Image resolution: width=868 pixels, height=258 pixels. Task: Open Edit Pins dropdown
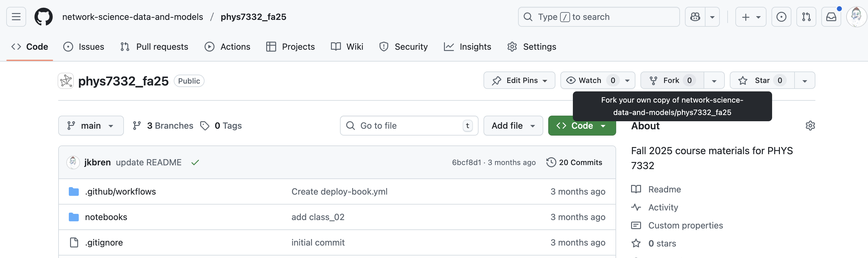(x=519, y=81)
